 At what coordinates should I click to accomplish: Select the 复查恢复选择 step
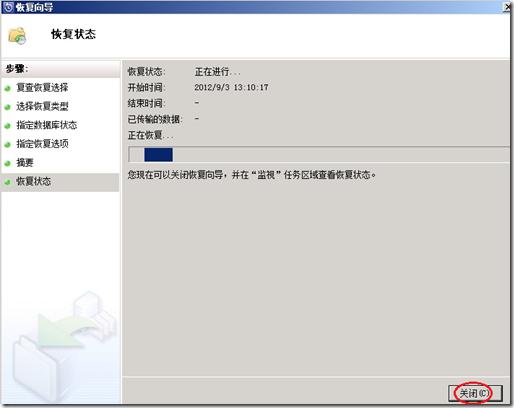point(42,88)
